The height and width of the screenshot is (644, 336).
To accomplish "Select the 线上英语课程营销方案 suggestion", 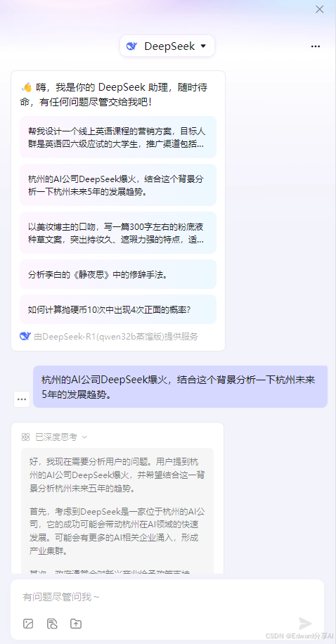I will pyautogui.click(x=118, y=137).
